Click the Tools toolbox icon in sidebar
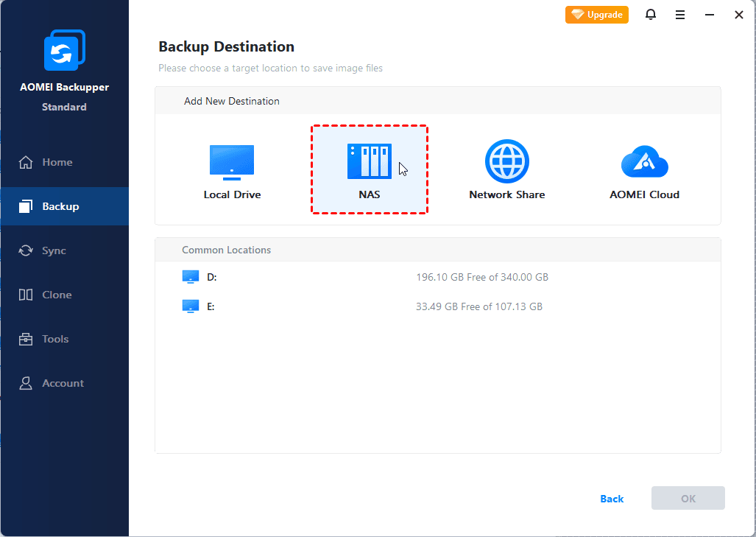 point(26,339)
